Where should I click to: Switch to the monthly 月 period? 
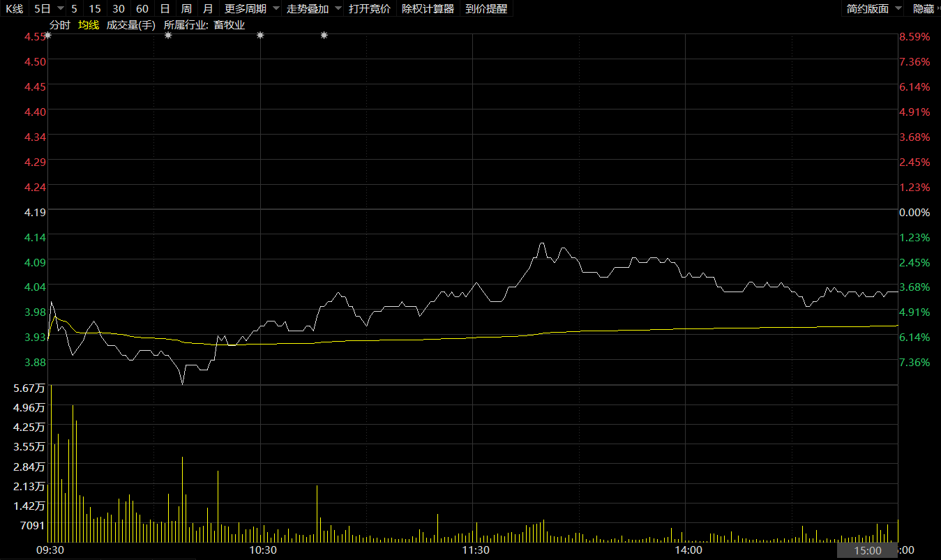pyautogui.click(x=208, y=8)
